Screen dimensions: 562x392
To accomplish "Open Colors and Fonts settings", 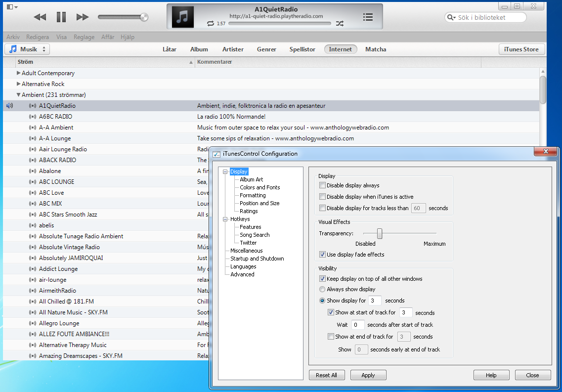I will [260, 187].
